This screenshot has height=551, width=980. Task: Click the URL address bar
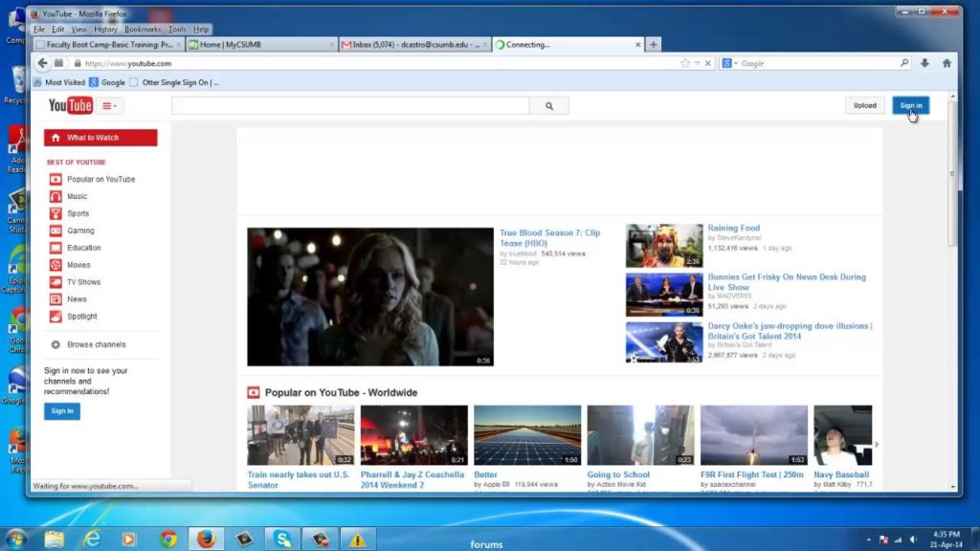click(x=375, y=64)
